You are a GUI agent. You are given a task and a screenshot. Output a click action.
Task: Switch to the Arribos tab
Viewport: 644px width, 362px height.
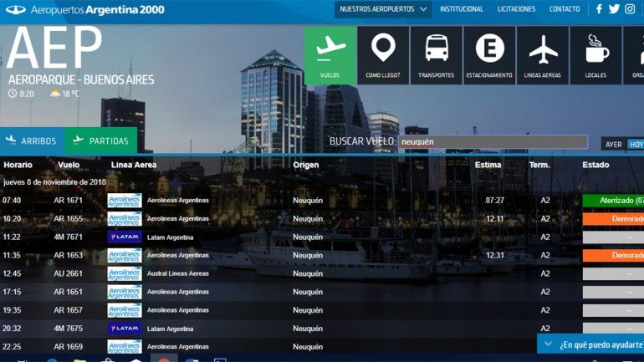coord(32,140)
